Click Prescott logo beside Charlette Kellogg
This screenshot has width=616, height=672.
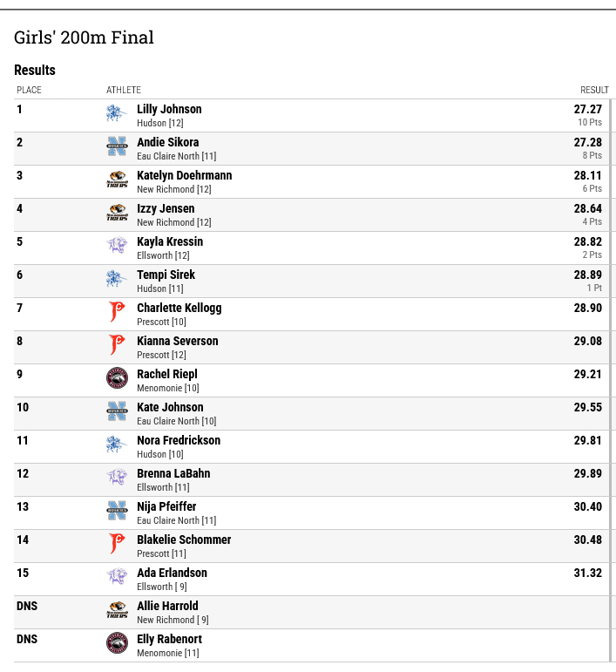pos(117,312)
